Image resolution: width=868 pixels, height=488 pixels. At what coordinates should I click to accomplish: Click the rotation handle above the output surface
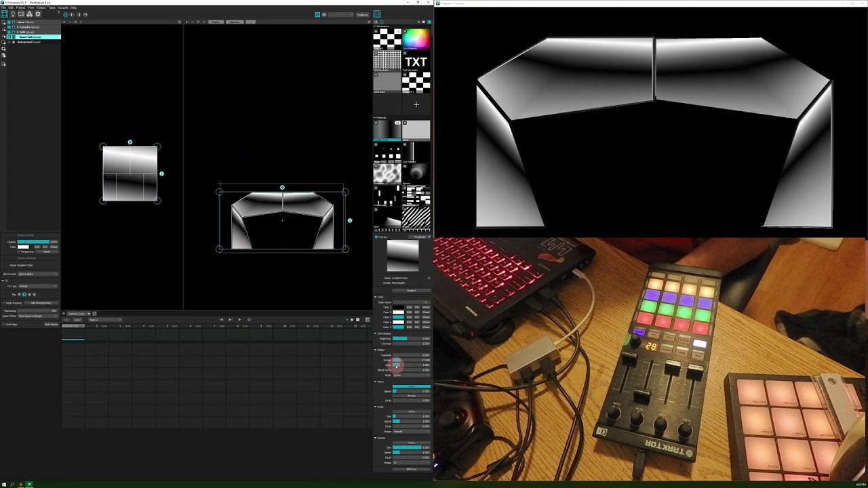click(x=282, y=188)
